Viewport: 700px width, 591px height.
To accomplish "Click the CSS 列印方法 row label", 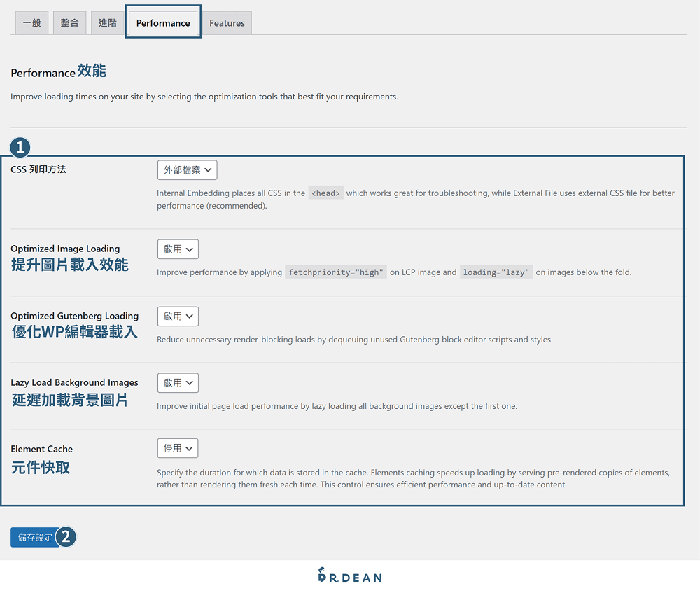I will [38, 169].
